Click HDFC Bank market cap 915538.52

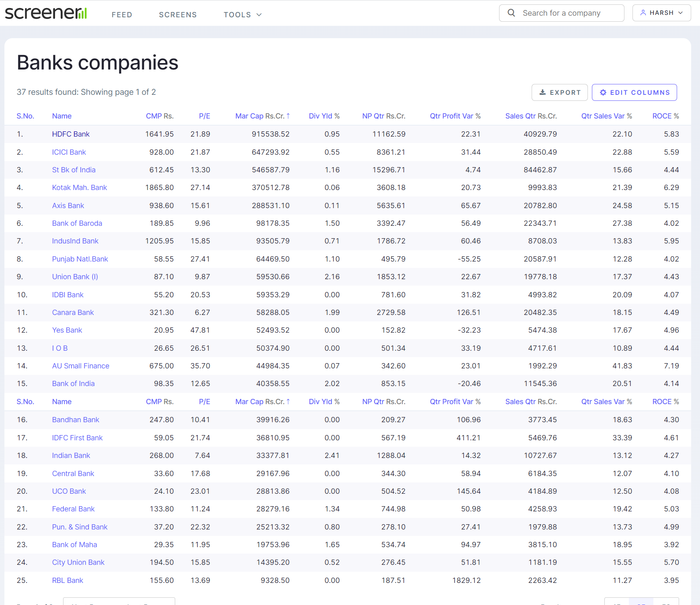point(271,134)
